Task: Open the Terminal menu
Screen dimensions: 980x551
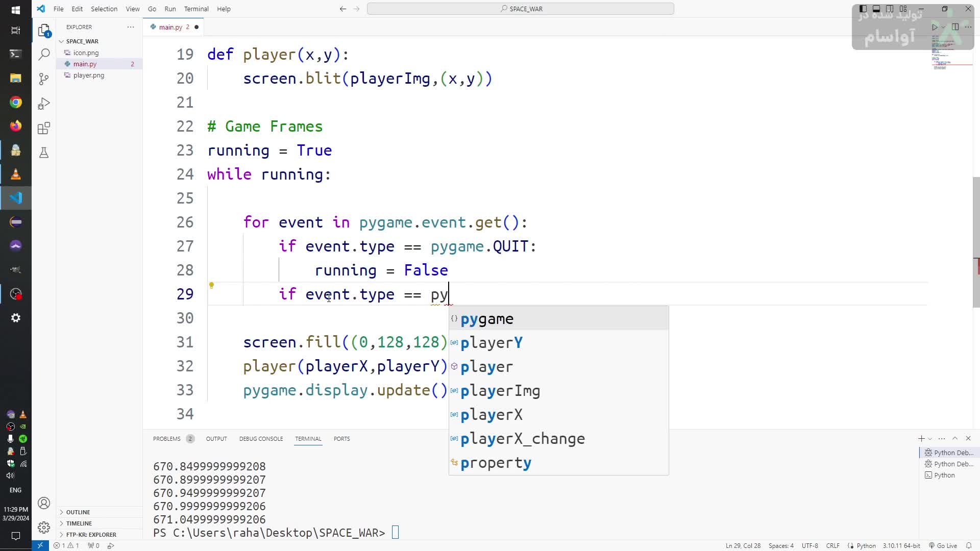Action: 196,9
